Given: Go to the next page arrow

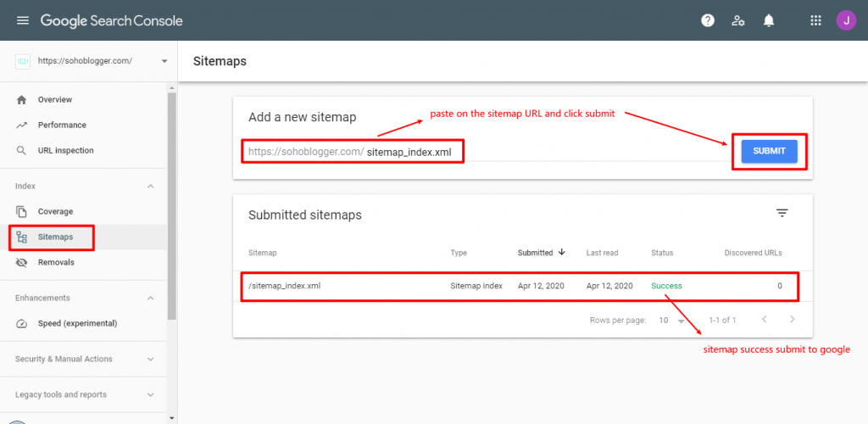Looking at the screenshot, I should point(793,320).
